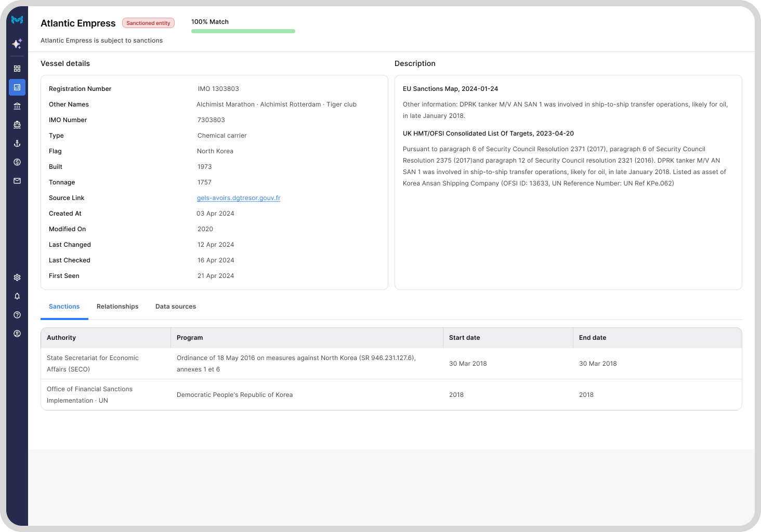Screen dimensions: 761x532
Task: Click the help question mark icon
Action: (x=17, y=315)
